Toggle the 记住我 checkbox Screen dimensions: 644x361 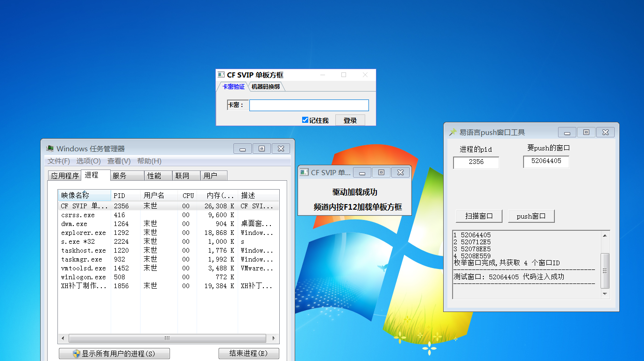click(x=305, y=120)
